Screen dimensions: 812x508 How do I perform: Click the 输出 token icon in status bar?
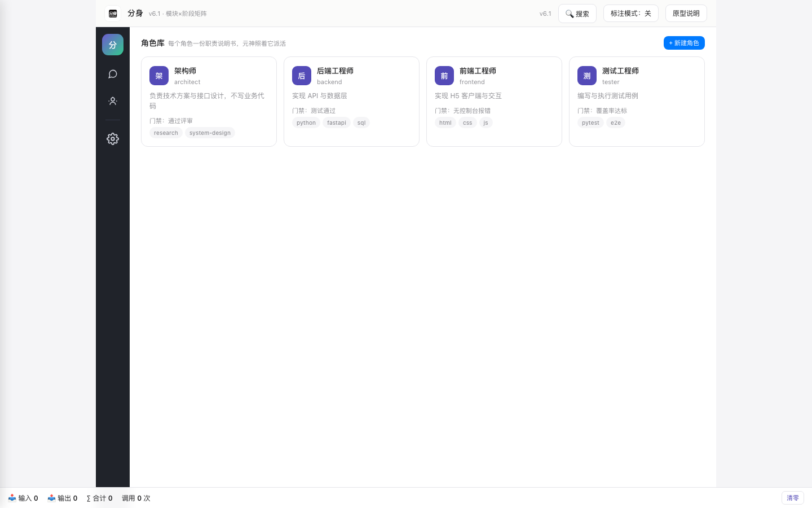point(51,498)
